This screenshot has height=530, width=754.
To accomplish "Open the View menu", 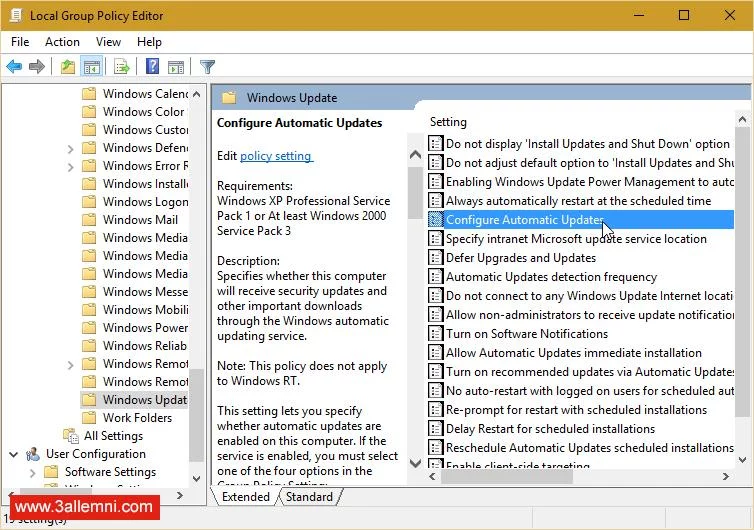I will (108, 42).
